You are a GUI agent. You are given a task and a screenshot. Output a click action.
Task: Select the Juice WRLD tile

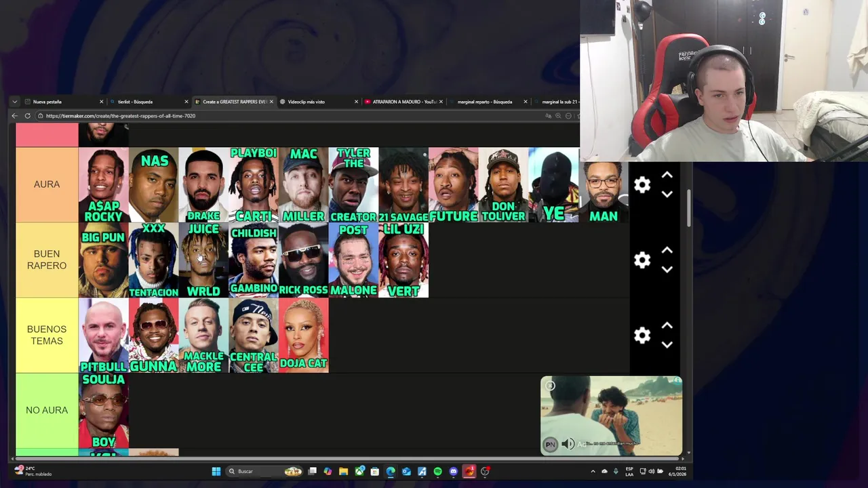(203, 260)
